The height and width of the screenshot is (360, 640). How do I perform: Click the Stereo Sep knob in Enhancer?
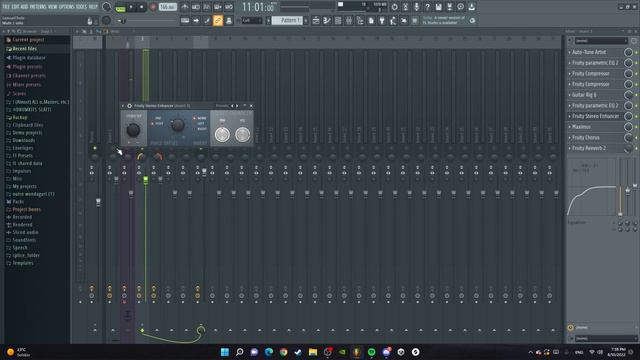click(x=133, y=130)
